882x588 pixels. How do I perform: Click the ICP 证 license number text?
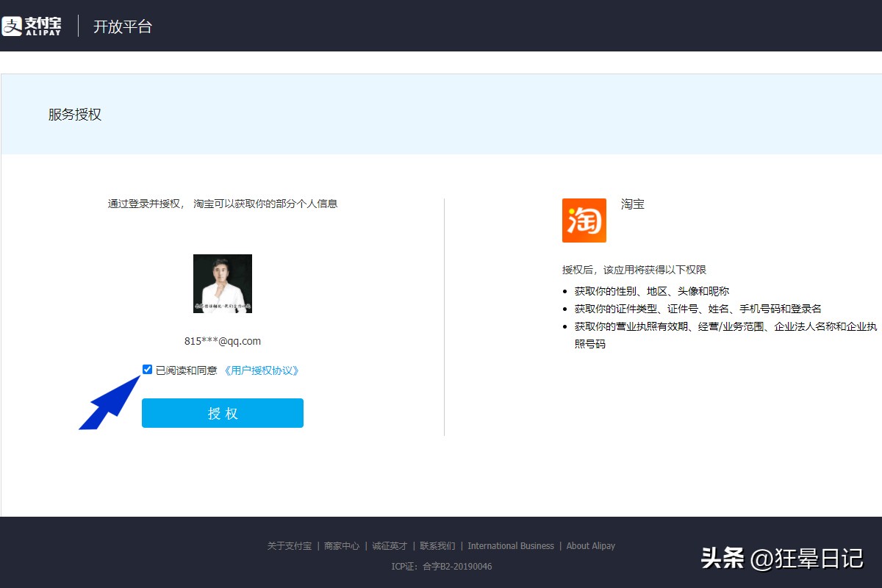pyautogui.click(x=441, y=567)
